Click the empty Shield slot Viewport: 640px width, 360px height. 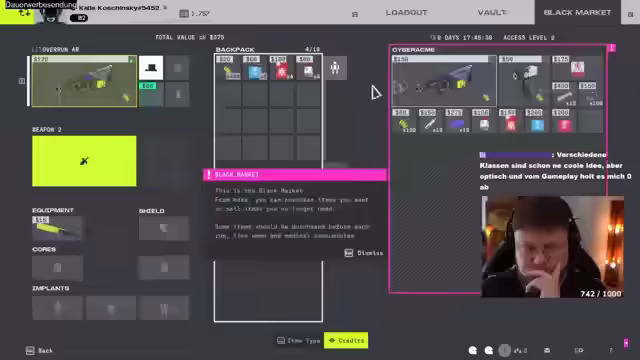click(164, 228)
